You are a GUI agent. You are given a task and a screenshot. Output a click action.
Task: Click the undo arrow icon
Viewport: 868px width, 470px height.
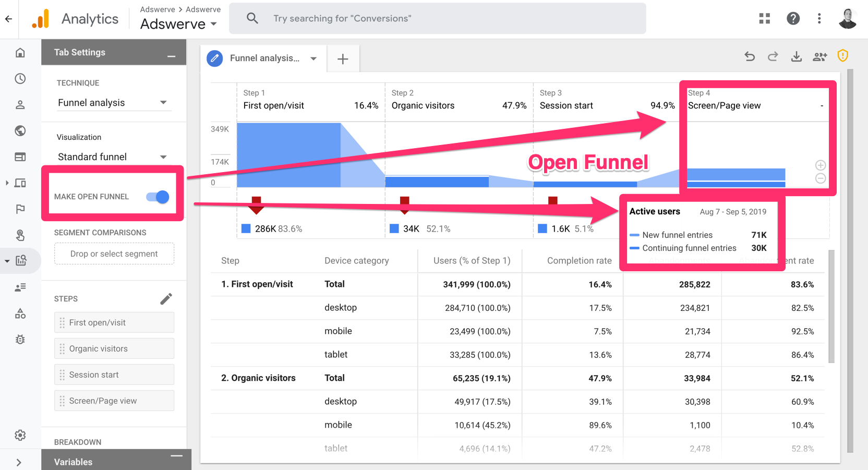(x=750, y=56)
